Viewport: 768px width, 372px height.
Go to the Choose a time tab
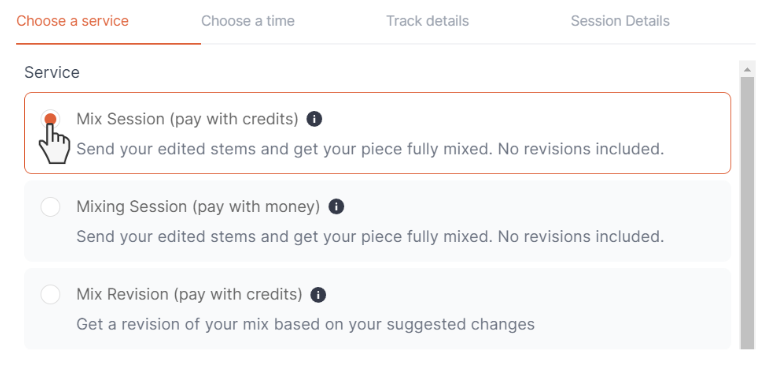[x=248, y=21]
